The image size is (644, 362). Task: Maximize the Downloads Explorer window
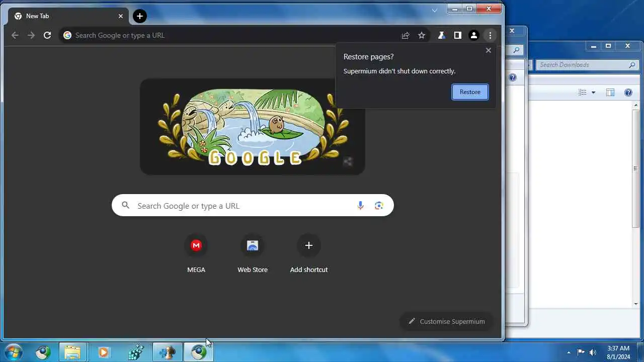tap(608, 46)
